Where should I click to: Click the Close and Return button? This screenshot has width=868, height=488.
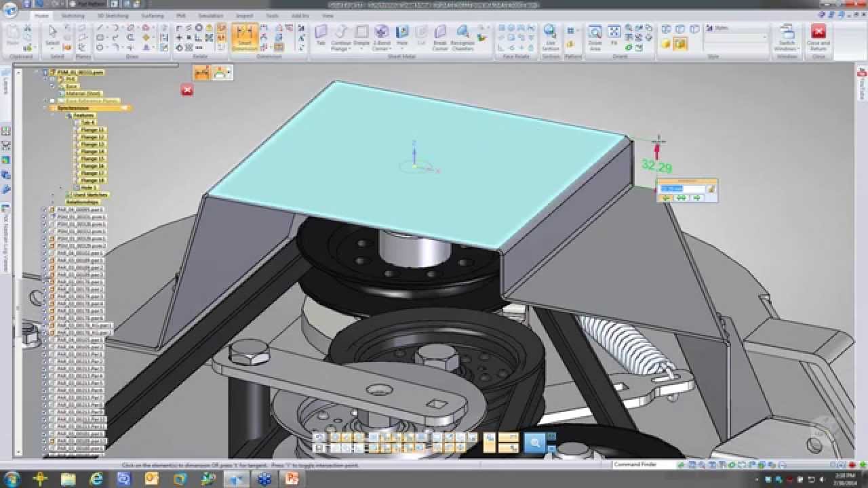pyautogui.click(x=818, y=37)
